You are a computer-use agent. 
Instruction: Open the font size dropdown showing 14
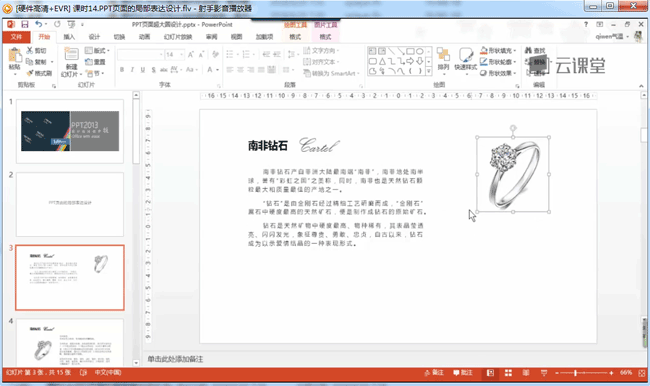[175, 54]
